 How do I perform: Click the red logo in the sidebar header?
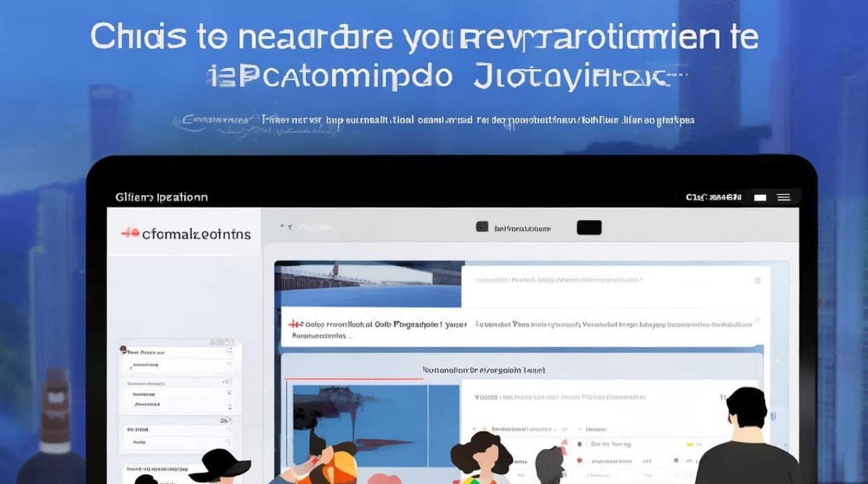[x=130, y=233]
